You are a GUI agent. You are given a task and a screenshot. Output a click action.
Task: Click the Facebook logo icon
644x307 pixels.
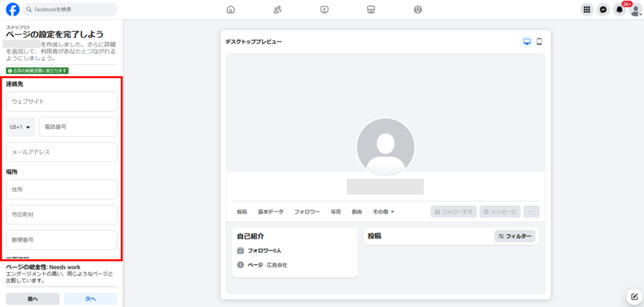tap(12, 10)
